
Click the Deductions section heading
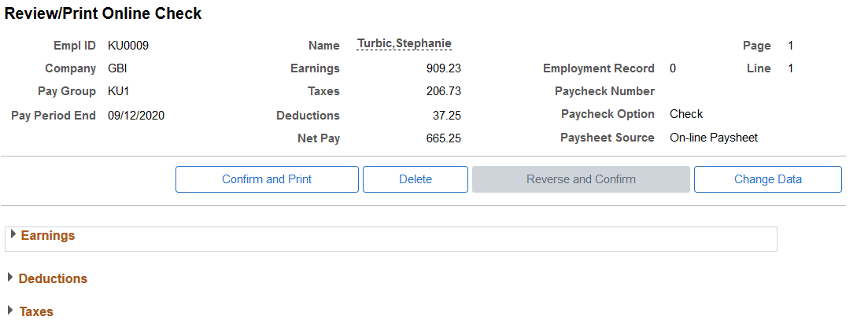54,278
